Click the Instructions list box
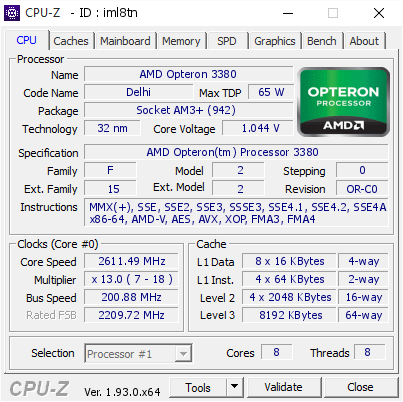 (236, 213)
